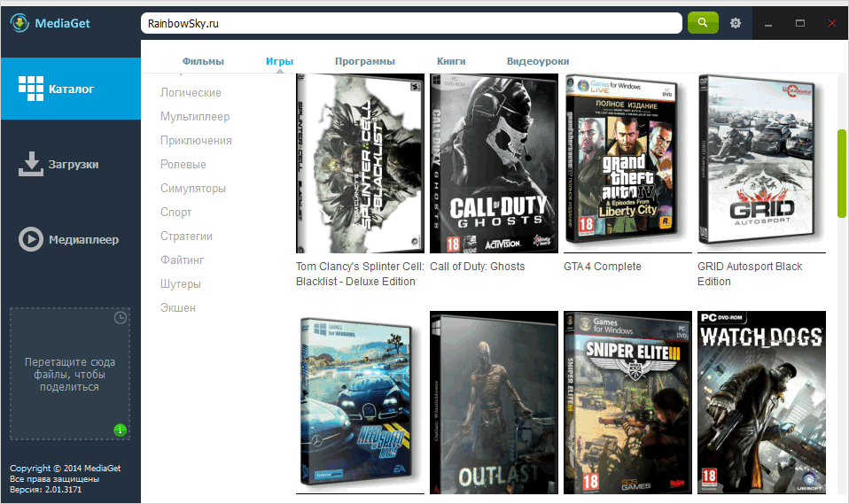Image resolution: width=849 pixels, height=504 pixels.
Task: Select the Экшен genre
Action: point(177,307)
